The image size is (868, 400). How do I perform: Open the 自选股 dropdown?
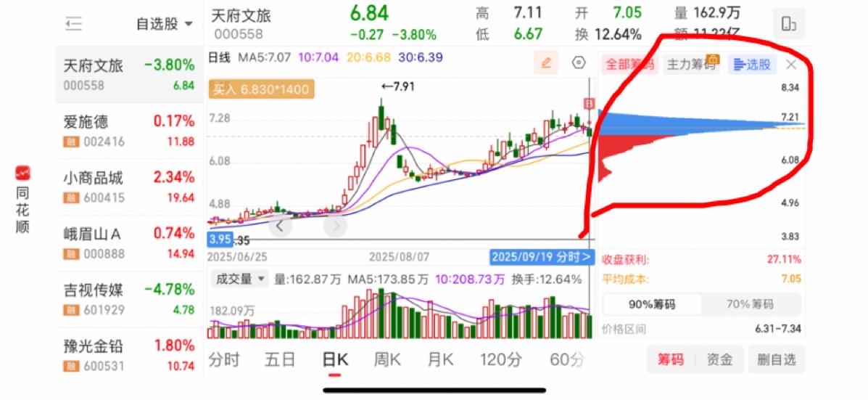click(x=165, y=24)
